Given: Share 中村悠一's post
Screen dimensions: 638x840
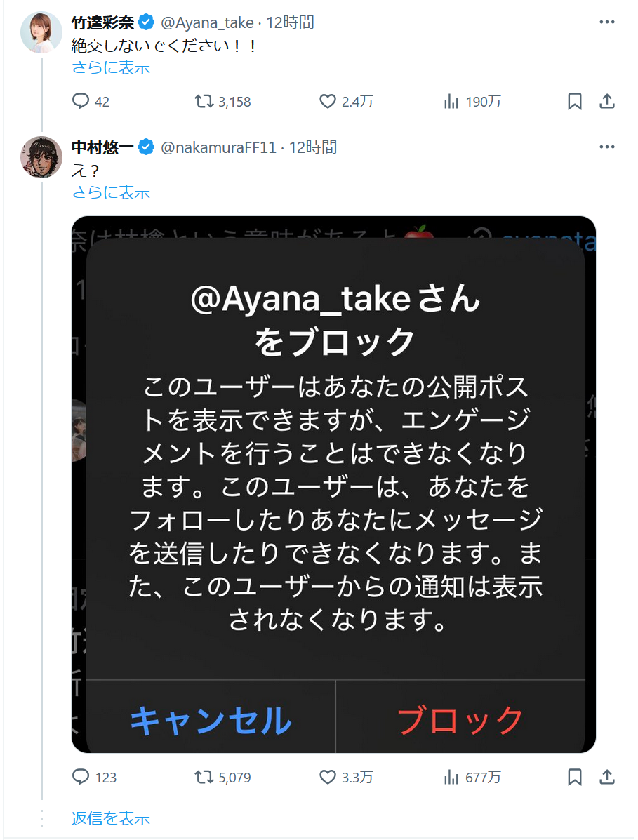Looking at the screenshot, I should coord(607,777).
